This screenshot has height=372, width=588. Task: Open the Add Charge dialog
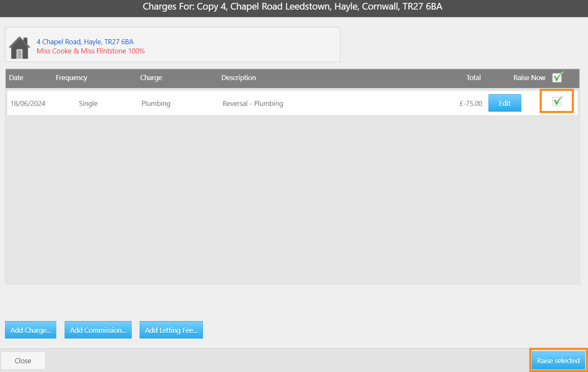pyautogui.click(x=30, y=330)
